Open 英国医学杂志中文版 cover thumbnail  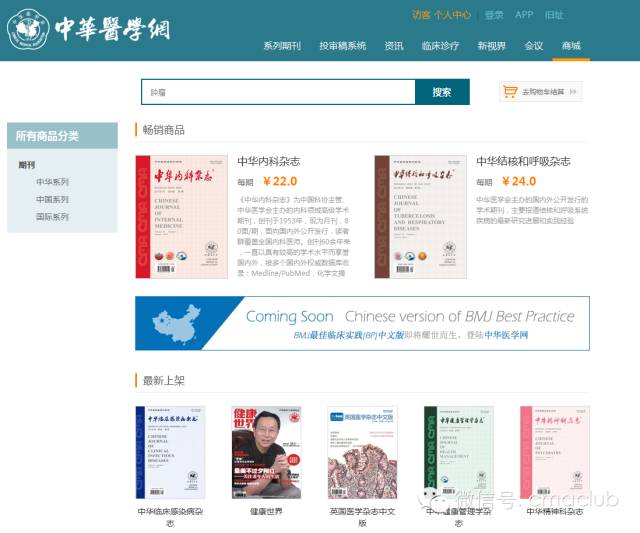tap(362, 452)
